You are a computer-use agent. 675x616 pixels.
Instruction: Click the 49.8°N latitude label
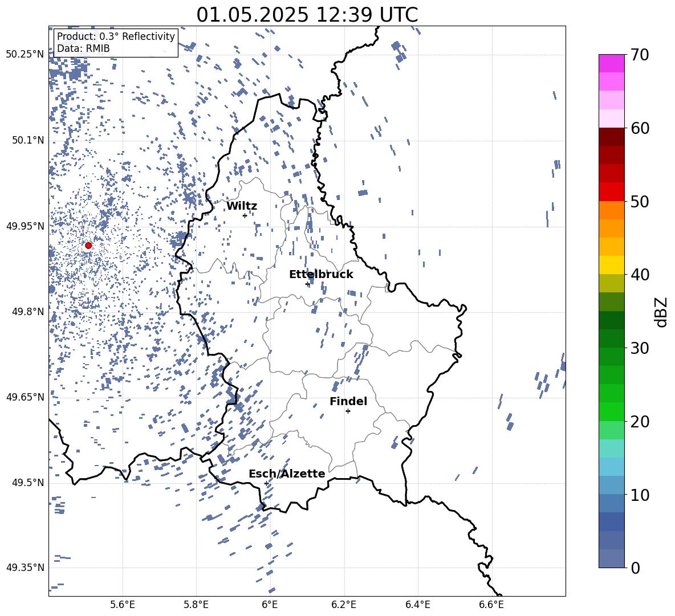pyautogui.click(x=28, y=312)
